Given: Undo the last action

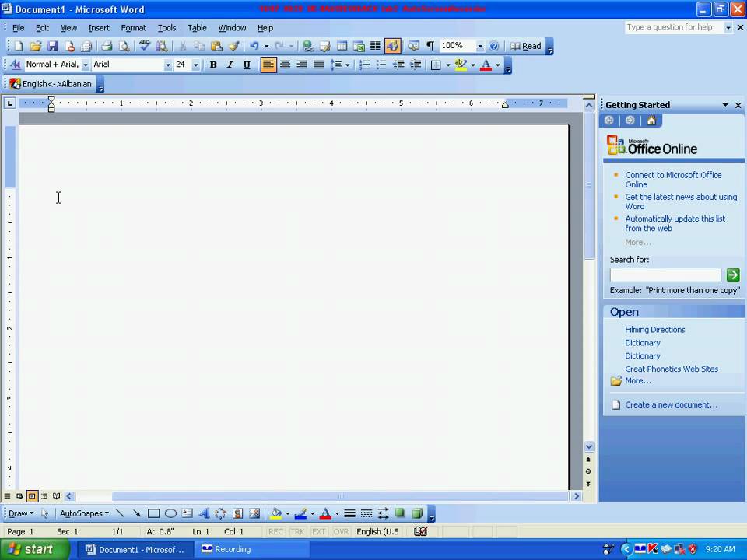Looking at the screenshot, I should 254,46.
